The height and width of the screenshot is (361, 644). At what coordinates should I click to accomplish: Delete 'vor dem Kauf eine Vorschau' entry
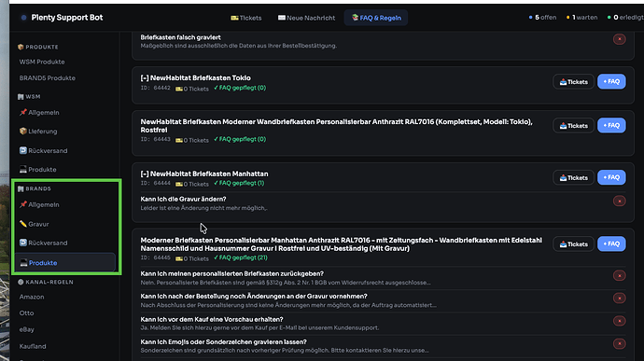tap(620, 321)
